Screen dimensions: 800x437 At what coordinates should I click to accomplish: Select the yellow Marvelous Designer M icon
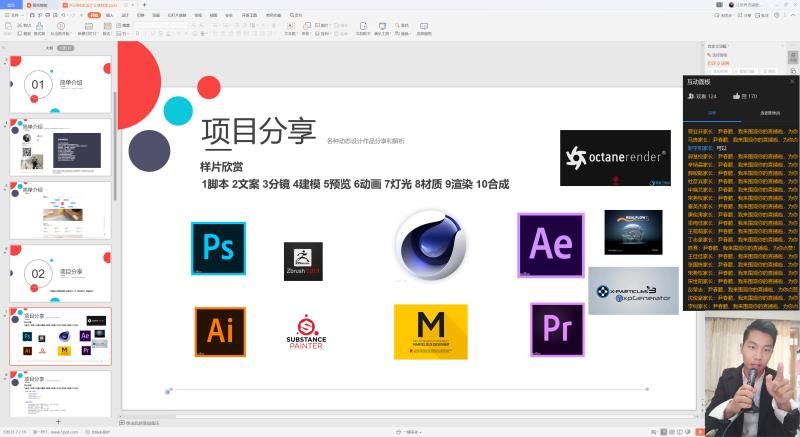coord(430,332)
